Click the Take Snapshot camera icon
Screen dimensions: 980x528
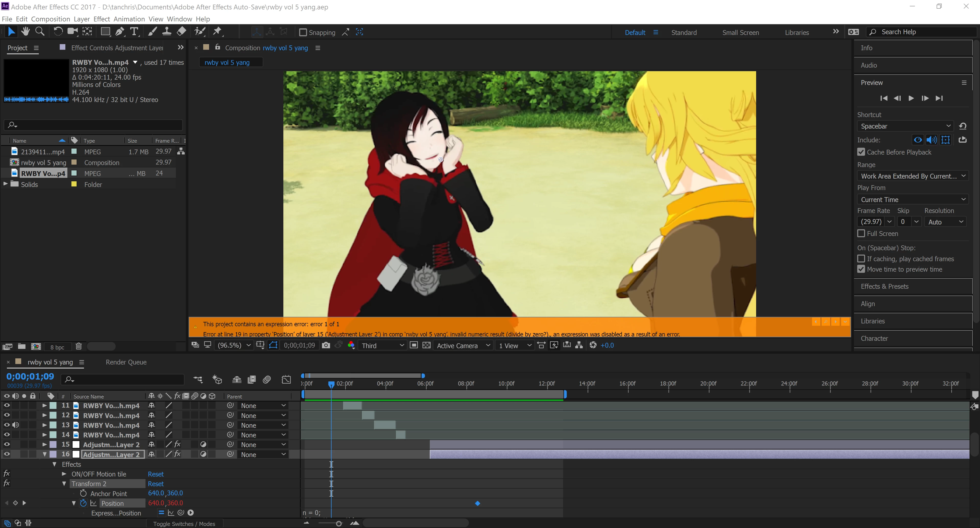pyautogui.click(x=326, y=345)
